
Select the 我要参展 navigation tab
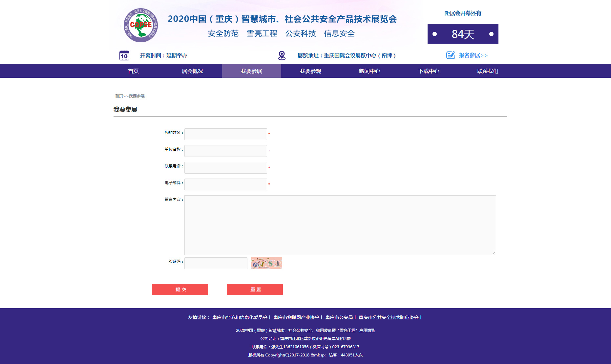(251, 71)
